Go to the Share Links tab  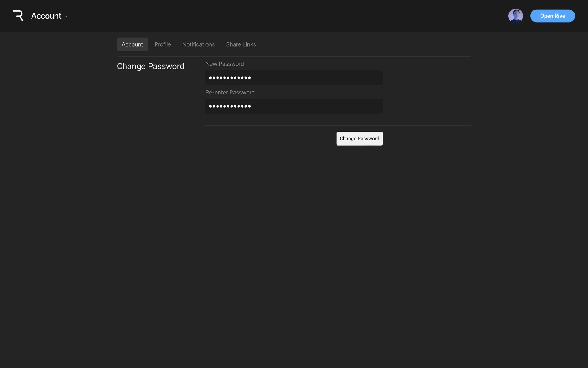pos(241,44)
